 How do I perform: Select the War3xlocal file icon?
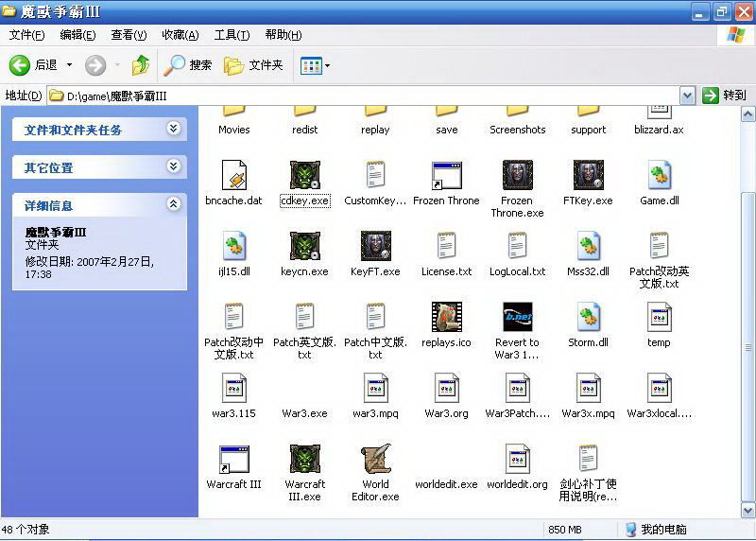coord(659,388)
